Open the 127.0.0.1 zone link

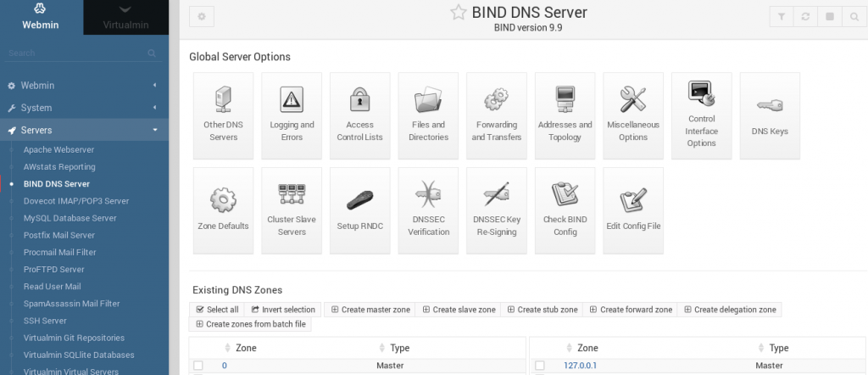tap(580, 366)
